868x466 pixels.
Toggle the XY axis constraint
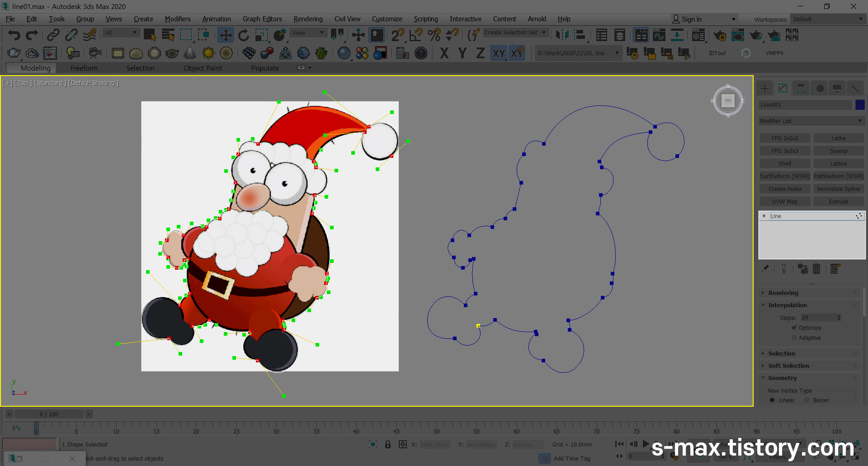coord(499,53)
